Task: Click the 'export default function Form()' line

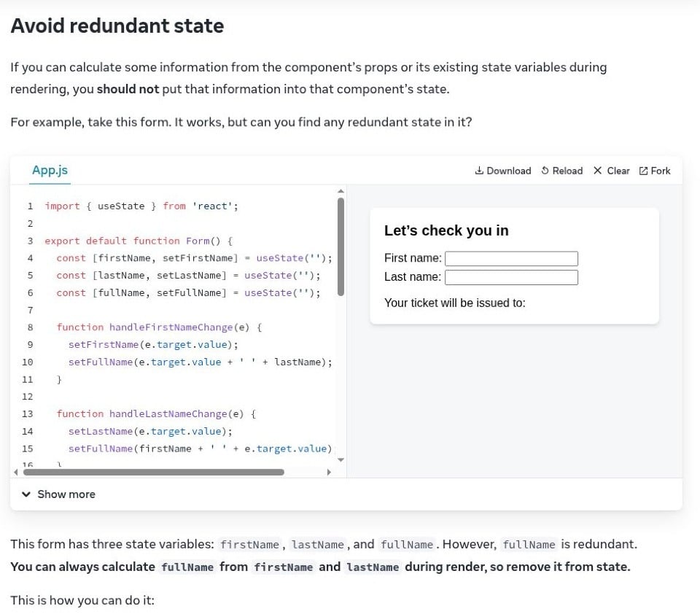Action: (139, 241)
